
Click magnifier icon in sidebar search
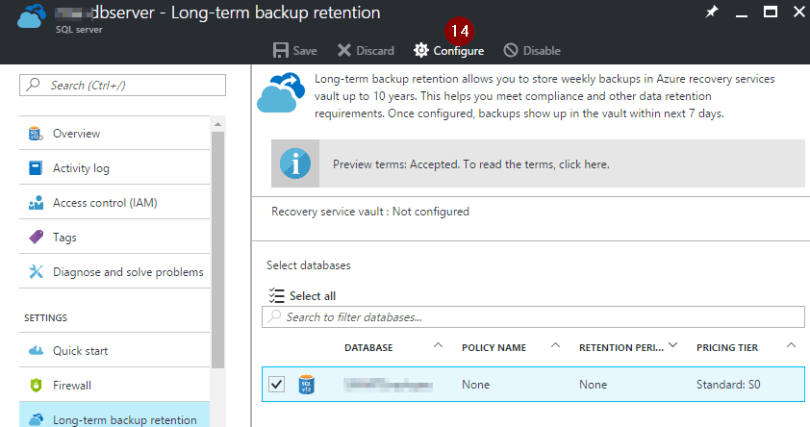(x=34, y=84)
